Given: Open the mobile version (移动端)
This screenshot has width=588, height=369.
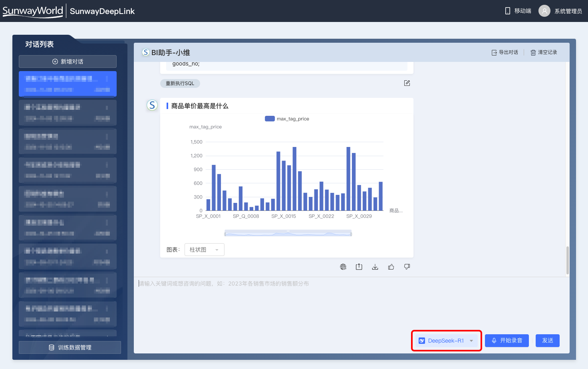Looking at the screenshot, I should pyautogui.click(x=518, y=11).
